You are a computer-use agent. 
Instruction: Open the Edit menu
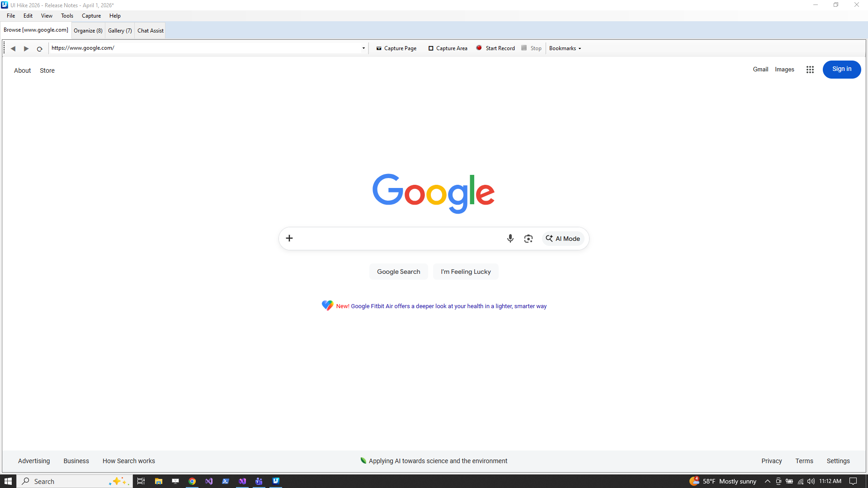click(28, 16)
